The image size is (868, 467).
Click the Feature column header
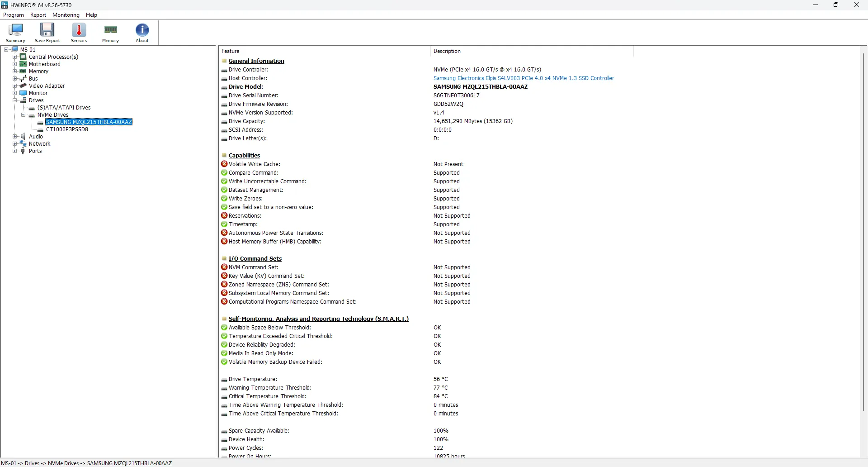(324, 51)
